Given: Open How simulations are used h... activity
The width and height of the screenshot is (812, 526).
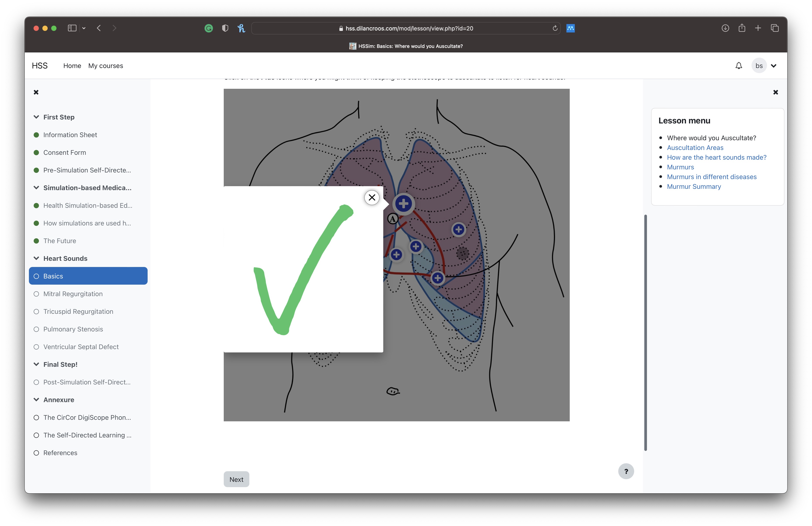Looking at the screenshot, I should pyautogui.click(x=87, y=223).
